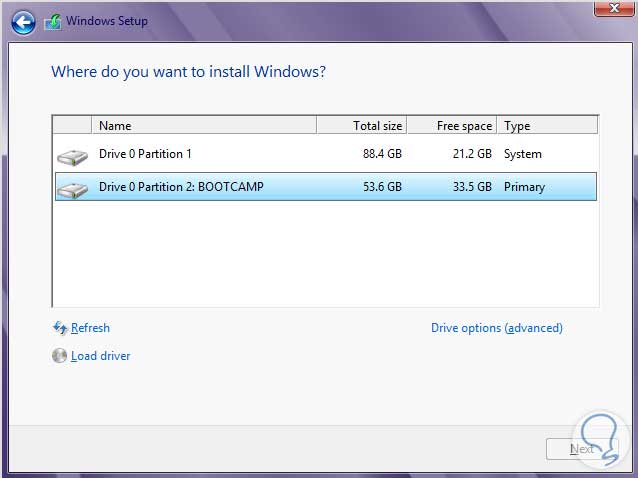Open the Load driver link

pos(101,356)
